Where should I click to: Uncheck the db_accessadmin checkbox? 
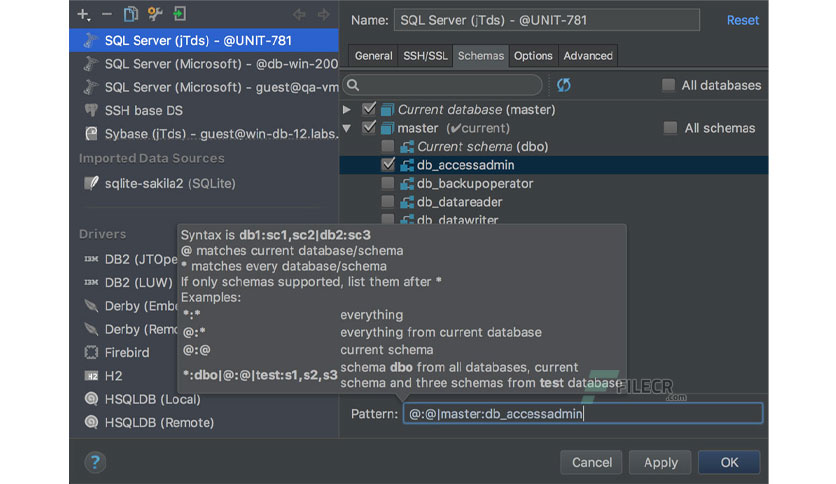tap(388, 165)
